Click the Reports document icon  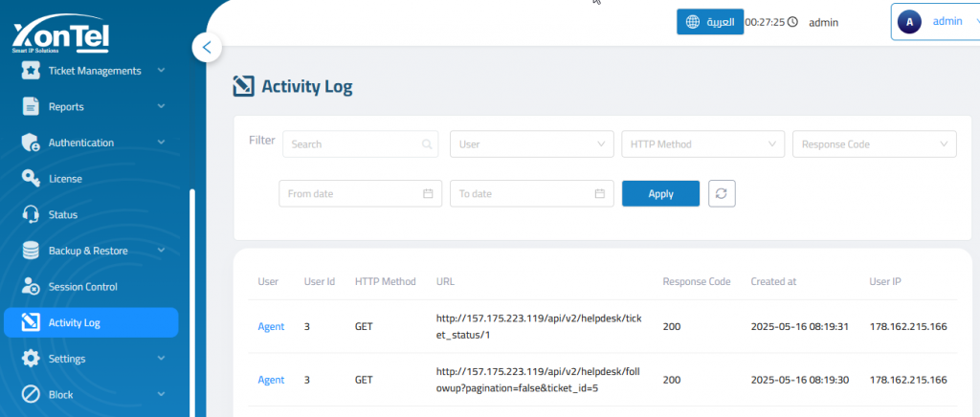[31, 107]
